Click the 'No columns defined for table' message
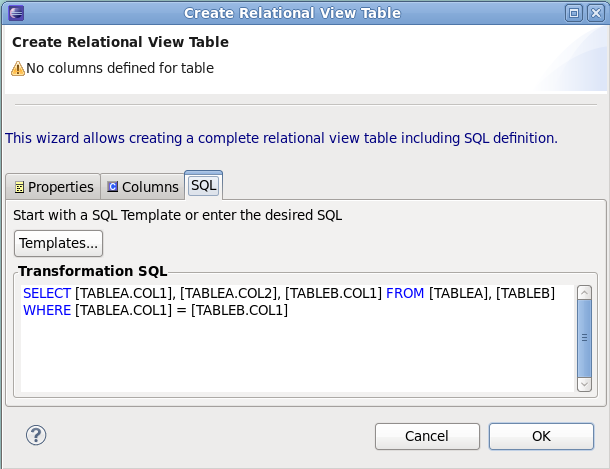The width and height of the screenshot is (610, 469). (120, 68)
